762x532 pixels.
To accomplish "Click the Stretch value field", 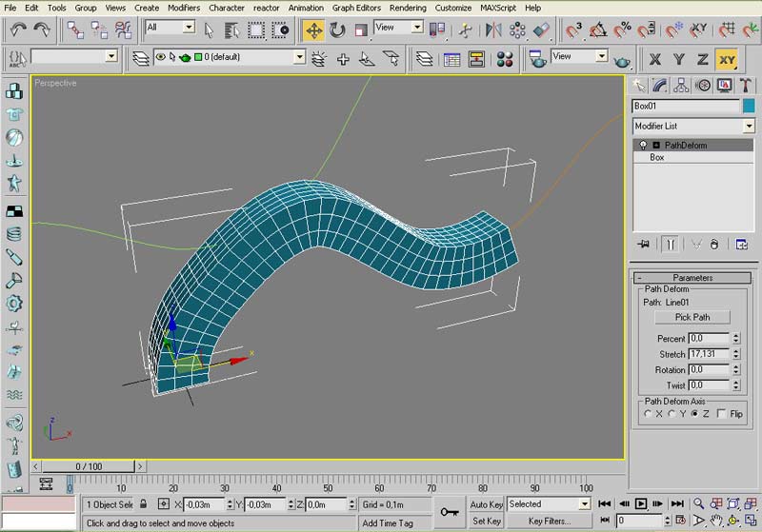I will tap(709, 354).
